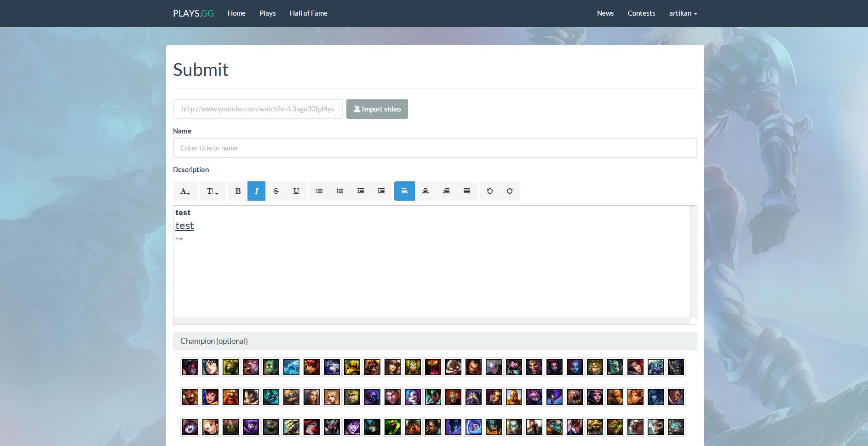Insert a numbered list

click(x=340, y=191)
